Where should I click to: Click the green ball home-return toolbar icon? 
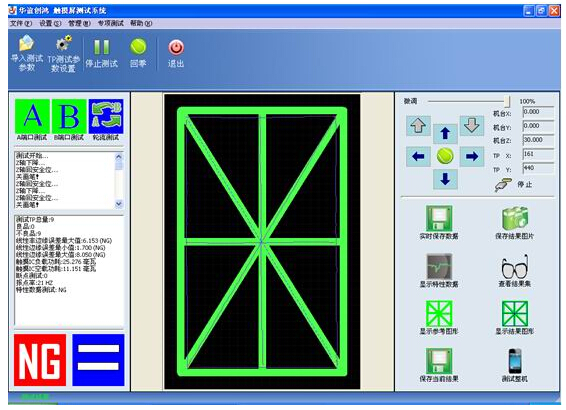[138, 47]
